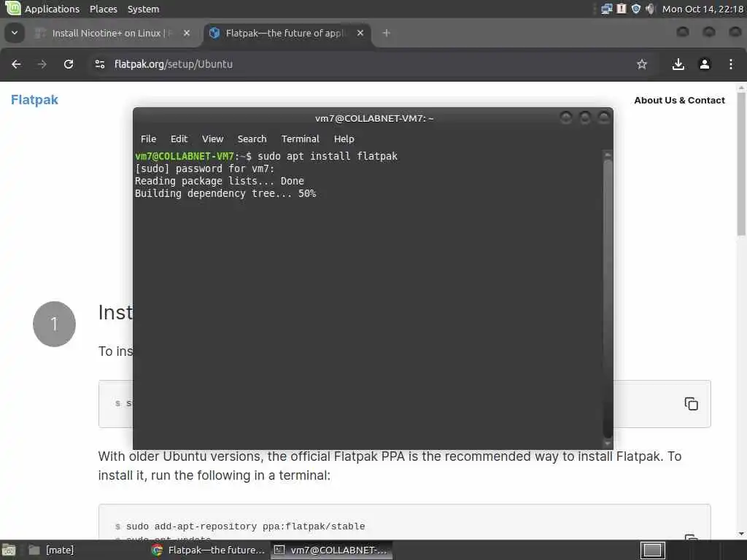Minimize the Chrome browser window
The image size is (747, 560).
(x=683, y=32)
